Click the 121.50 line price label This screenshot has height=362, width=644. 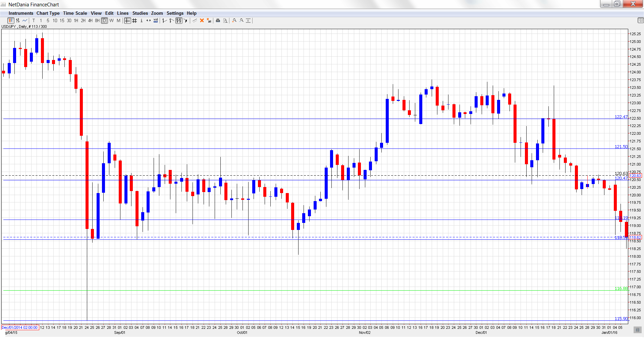(621, 147)
